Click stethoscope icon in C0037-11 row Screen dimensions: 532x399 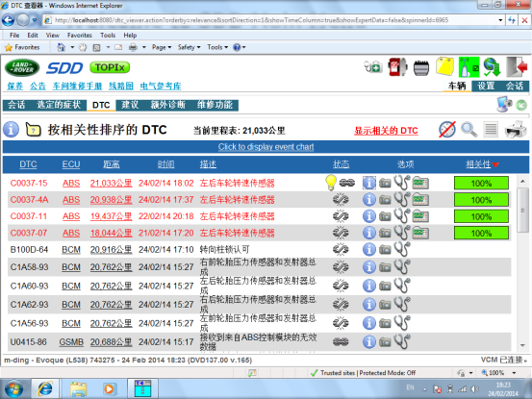pyautogui.click(x=402, y=216)
